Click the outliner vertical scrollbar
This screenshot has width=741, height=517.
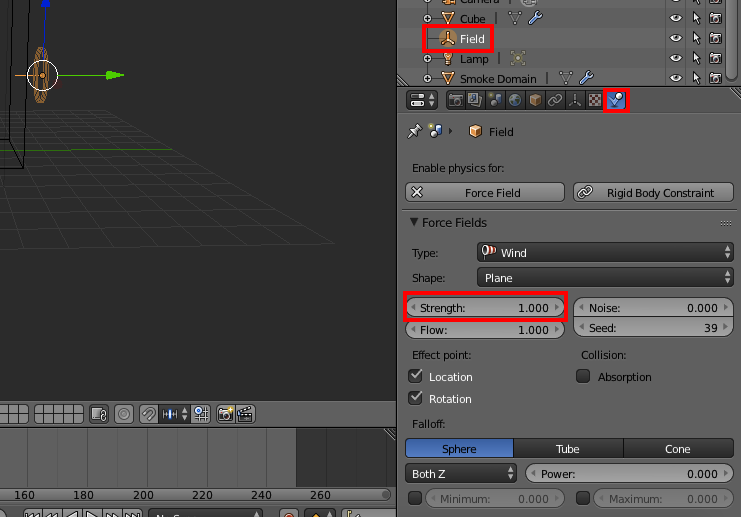point(732,40)
